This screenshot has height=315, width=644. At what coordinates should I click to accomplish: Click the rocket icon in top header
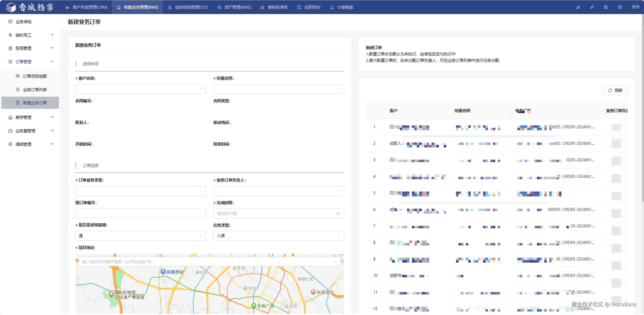pos(592,7)
